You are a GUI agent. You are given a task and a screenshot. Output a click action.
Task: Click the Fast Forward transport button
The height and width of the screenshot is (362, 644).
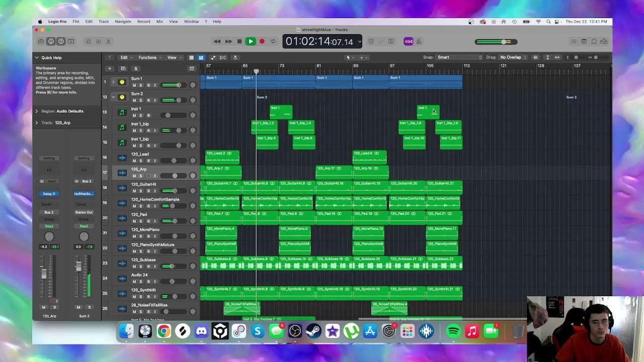tap(228, 41)
